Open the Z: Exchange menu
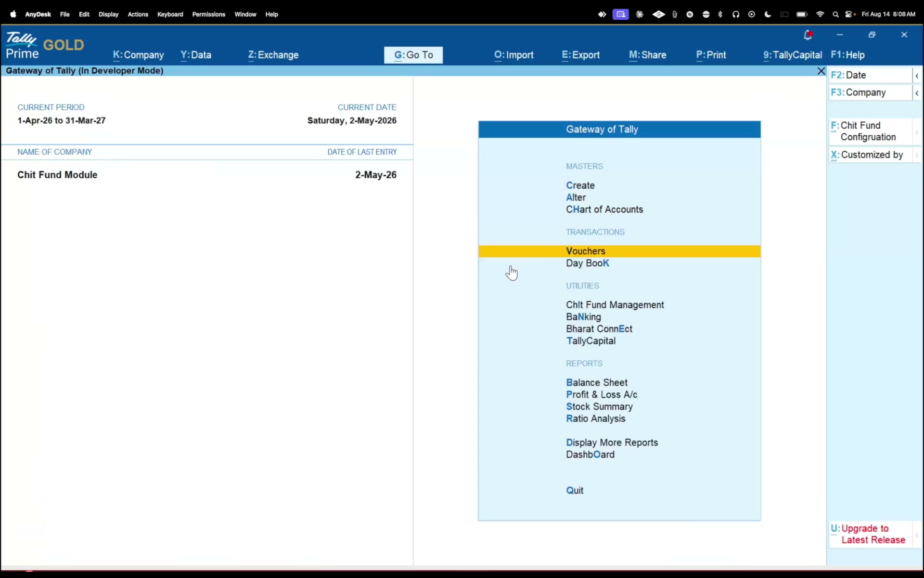Viewport: 924px width, 578px height. (273, 55)
